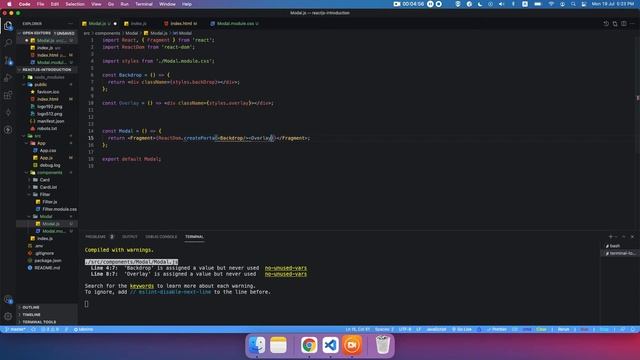This screenshot has height=360, width=640.
Task: Open the DEBUG CONSOLE panel tab
Action: click(161, 237)
